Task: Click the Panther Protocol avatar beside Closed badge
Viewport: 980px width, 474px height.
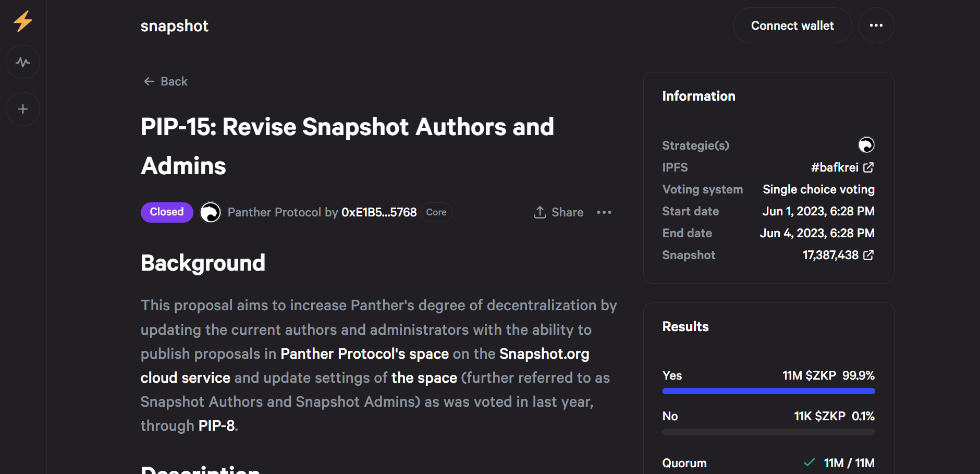Action: (211, 212)
